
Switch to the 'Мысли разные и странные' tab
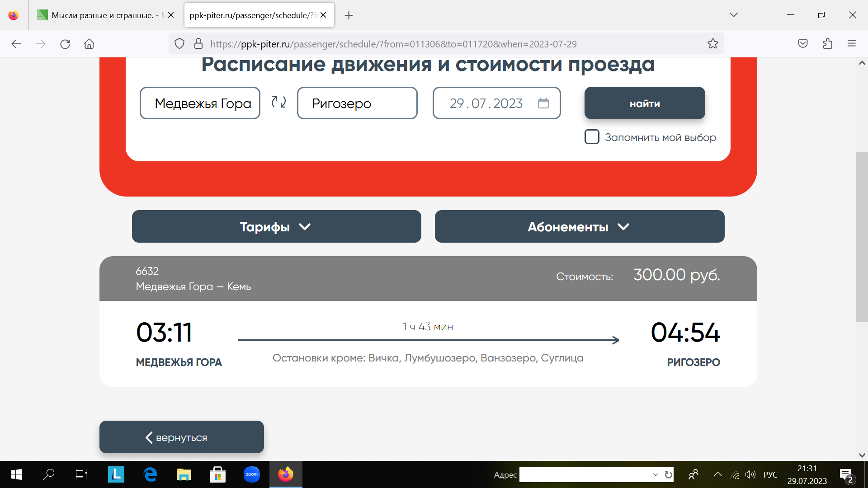coord(102,15)
